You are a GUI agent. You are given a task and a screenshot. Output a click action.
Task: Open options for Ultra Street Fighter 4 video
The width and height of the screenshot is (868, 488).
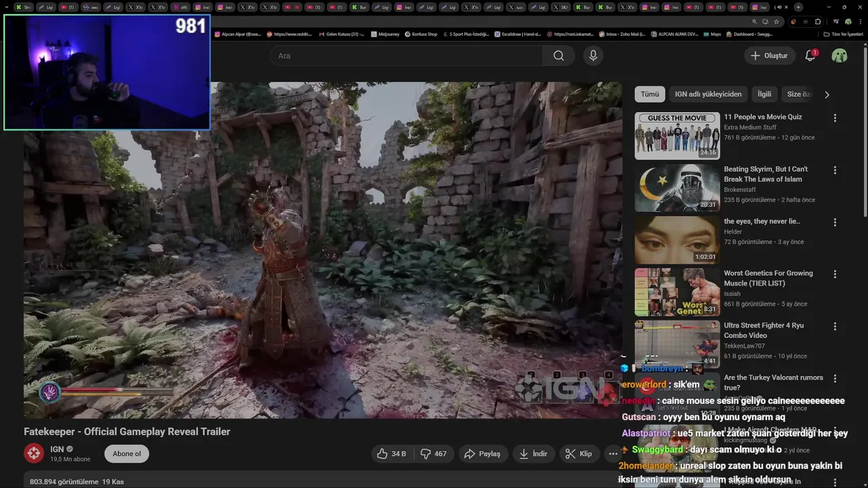pos(835,327)
